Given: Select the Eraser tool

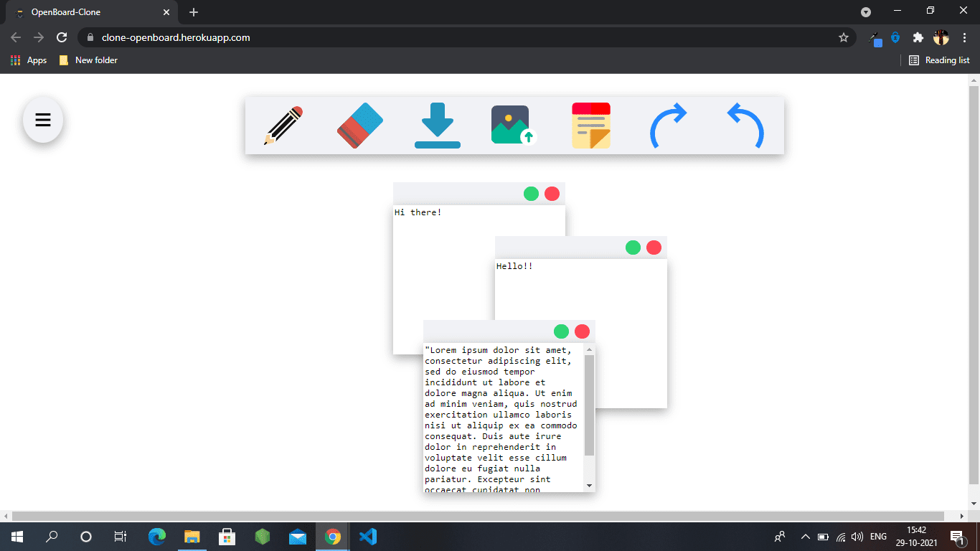Looking at the screenshot, I should pos(360,126).
